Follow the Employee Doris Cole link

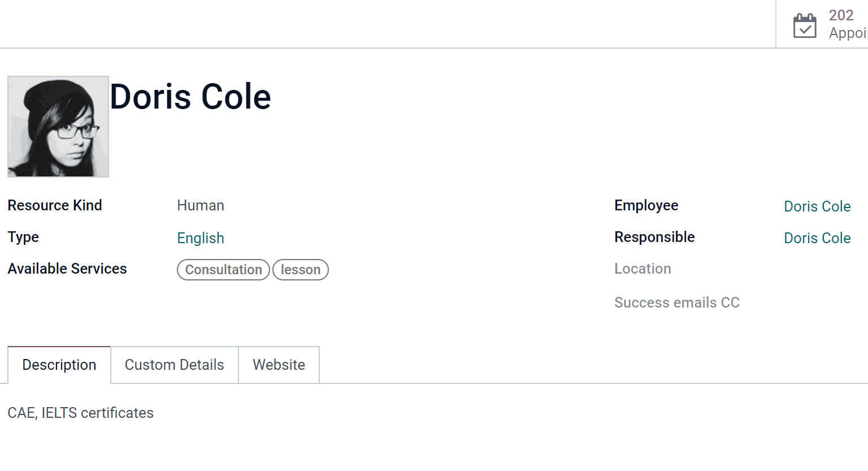[x=817, y=206]
